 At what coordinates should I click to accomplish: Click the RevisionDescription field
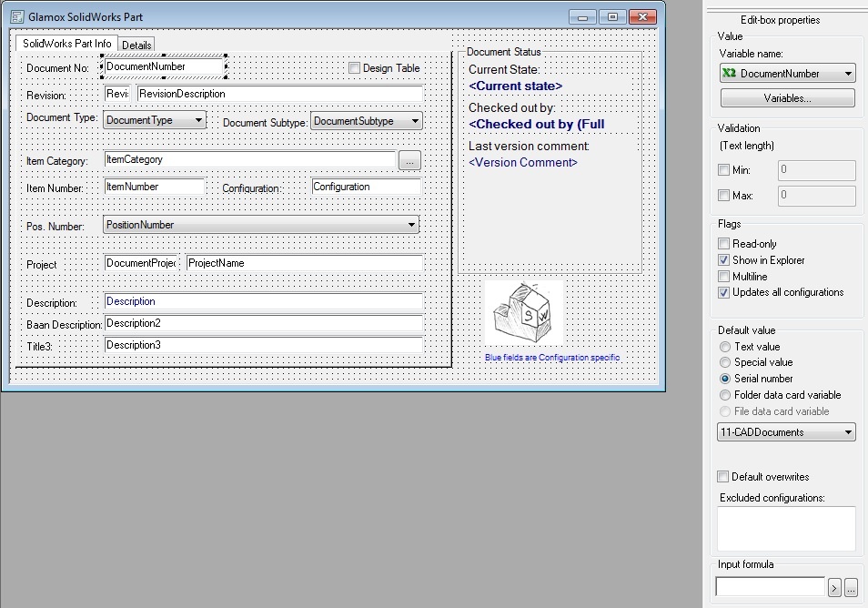coord(280,94)
